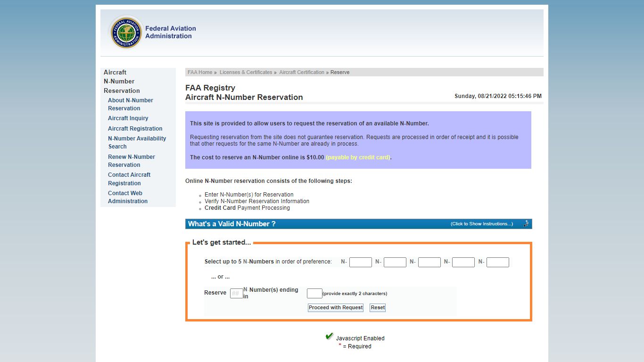
Task: Open the Contact Aircraft Registration link
Action: pyautogui.click(x=129, y=179)
